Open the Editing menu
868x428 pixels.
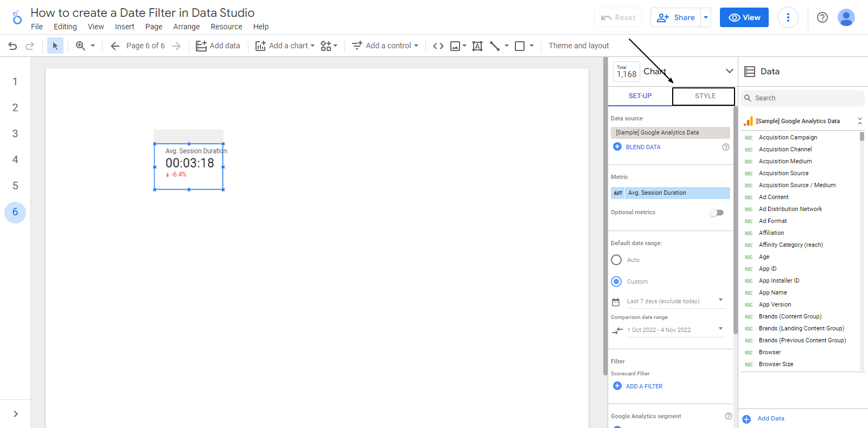click(x=65, y=27)
